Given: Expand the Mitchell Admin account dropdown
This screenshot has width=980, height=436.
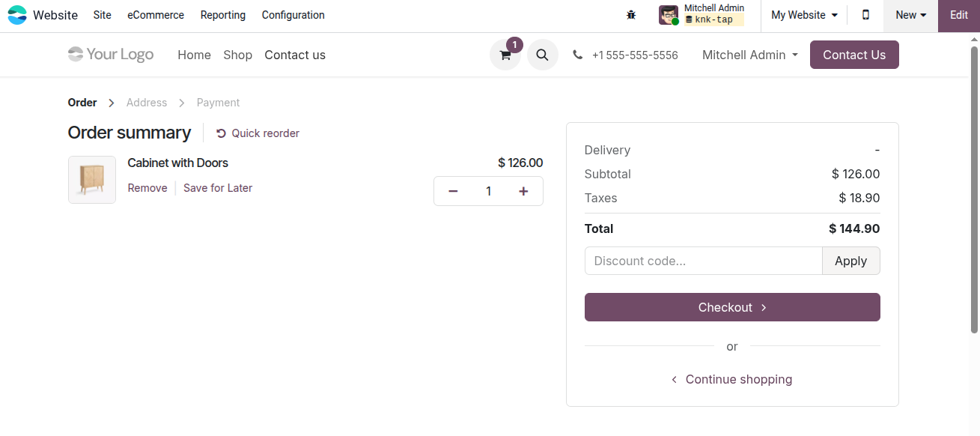Looking at the screenshot, I should [x=749, y=55].
